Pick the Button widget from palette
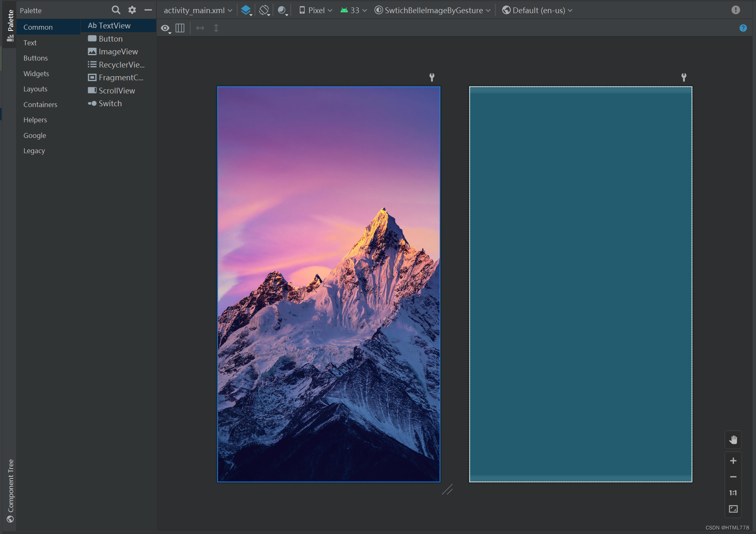This screenshot has width=756, height=534. 119,39
